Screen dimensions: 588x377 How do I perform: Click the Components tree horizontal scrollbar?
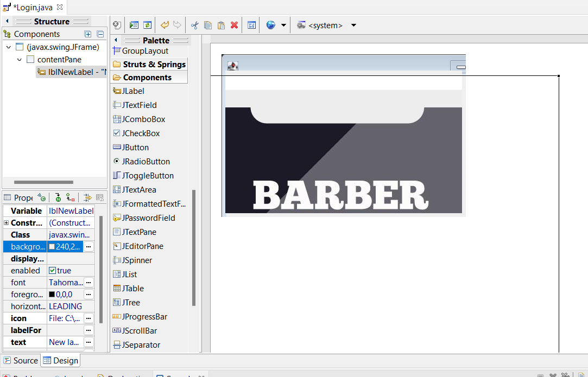[x=43, y=182]
